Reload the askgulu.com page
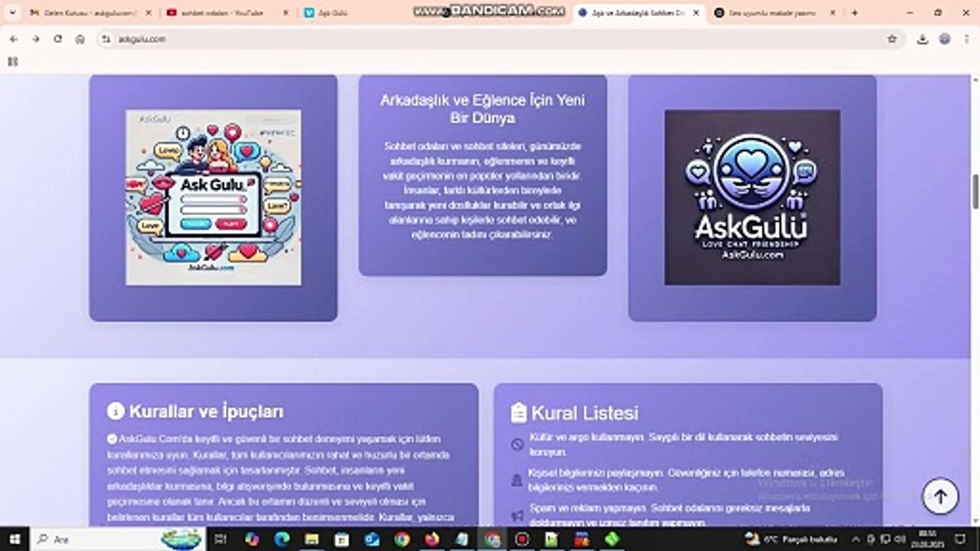 [57, 39]
